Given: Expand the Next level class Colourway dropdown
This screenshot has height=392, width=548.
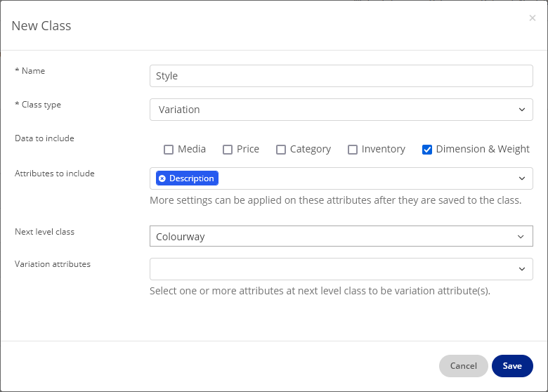Looking at the screenshot, I should pyautogui.click(x=341, y=237).
